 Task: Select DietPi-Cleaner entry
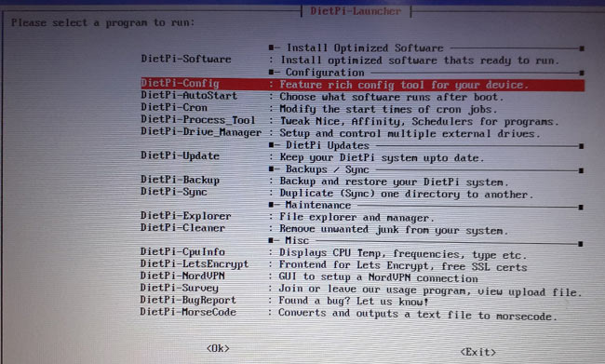click(x=182, y=228)
